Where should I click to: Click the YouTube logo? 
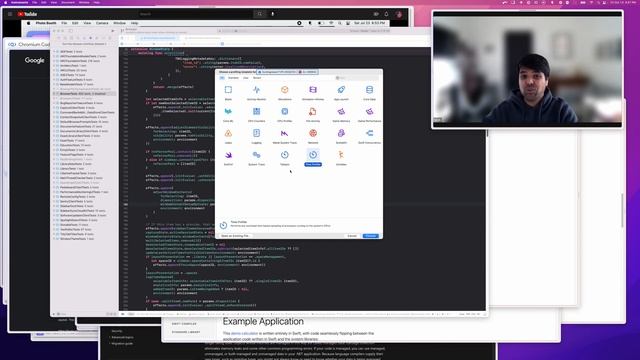[27, 14]
